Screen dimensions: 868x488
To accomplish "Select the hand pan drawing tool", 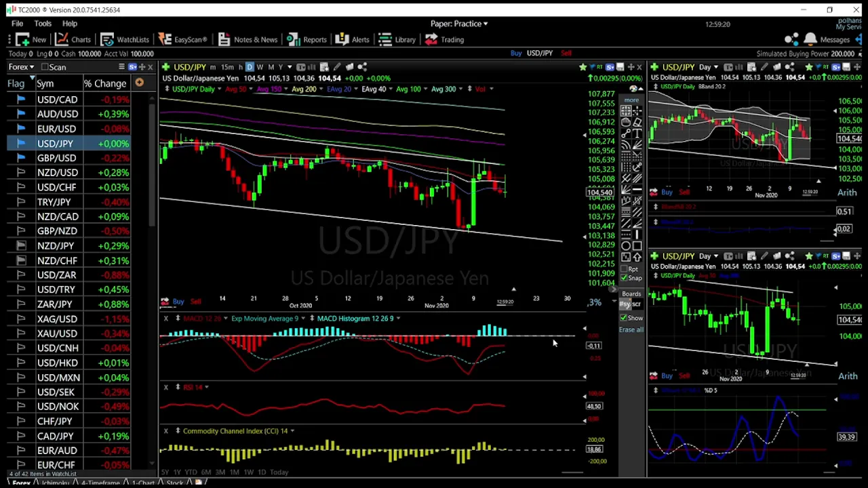I will (626, 121).
